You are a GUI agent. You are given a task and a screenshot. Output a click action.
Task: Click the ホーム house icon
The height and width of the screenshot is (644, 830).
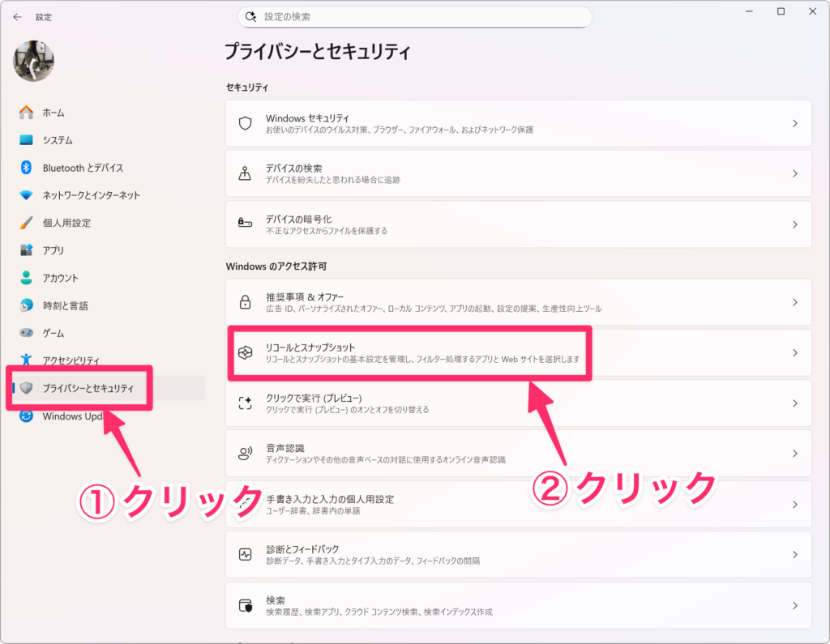click(x=26, y=112)
